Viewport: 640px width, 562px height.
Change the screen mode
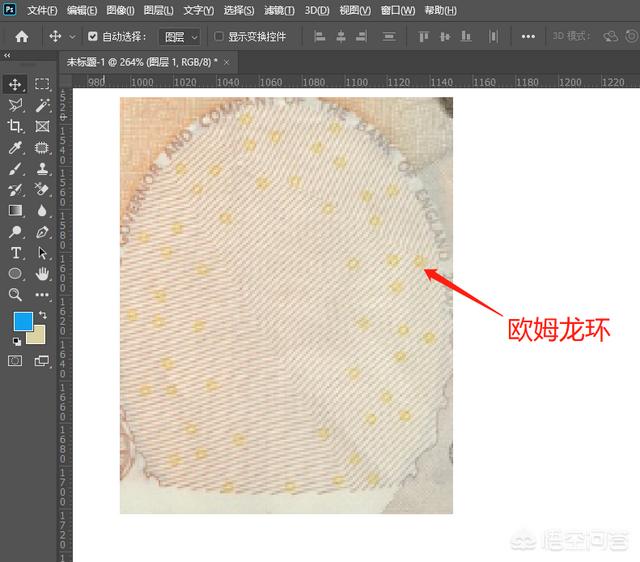pos(41,361)
